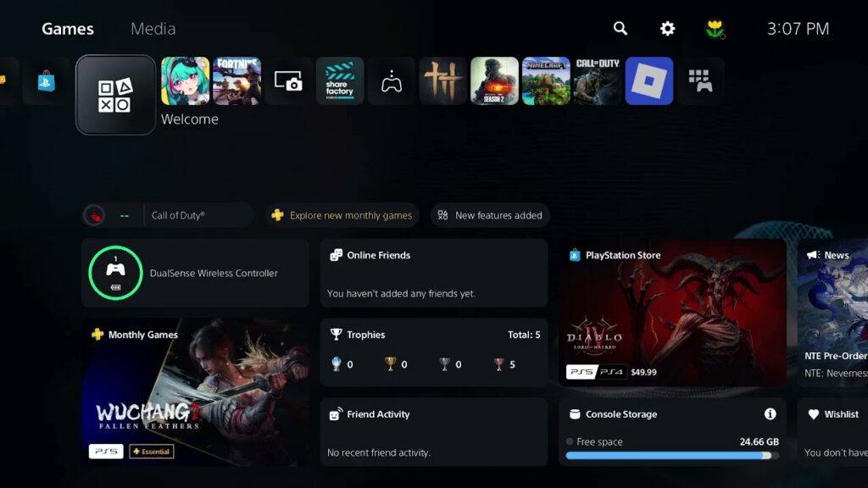Click the platinum trophy count icon

click(x=336, y=364)
